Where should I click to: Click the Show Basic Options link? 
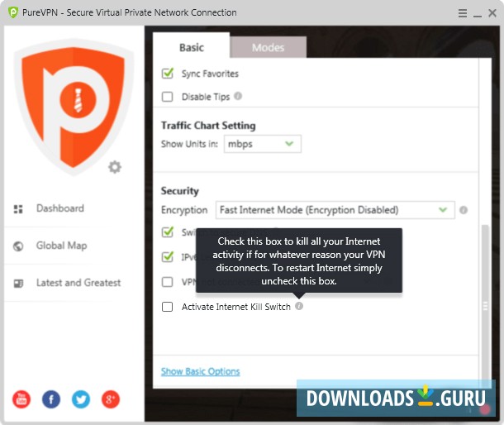[200, 371]
